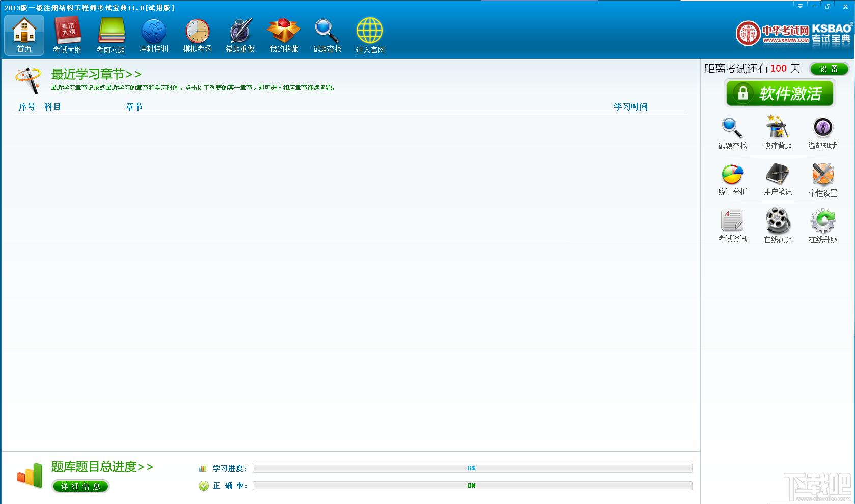The image size is (855, 504).
Task: Click 快速背题 magic hat icon
Action: (x=777, y=127)
